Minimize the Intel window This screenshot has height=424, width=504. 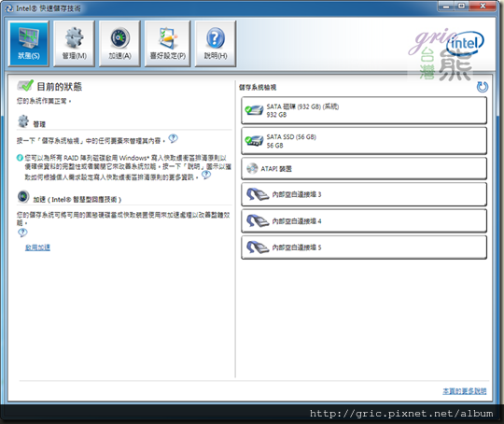coord(446,7)
